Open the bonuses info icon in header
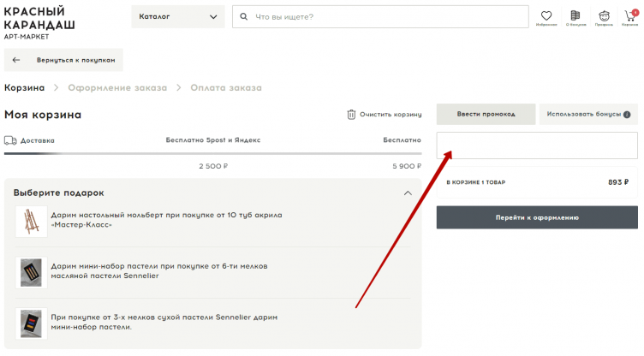Image resolution: width=644 pixels, height=356 pixels. 575,15
